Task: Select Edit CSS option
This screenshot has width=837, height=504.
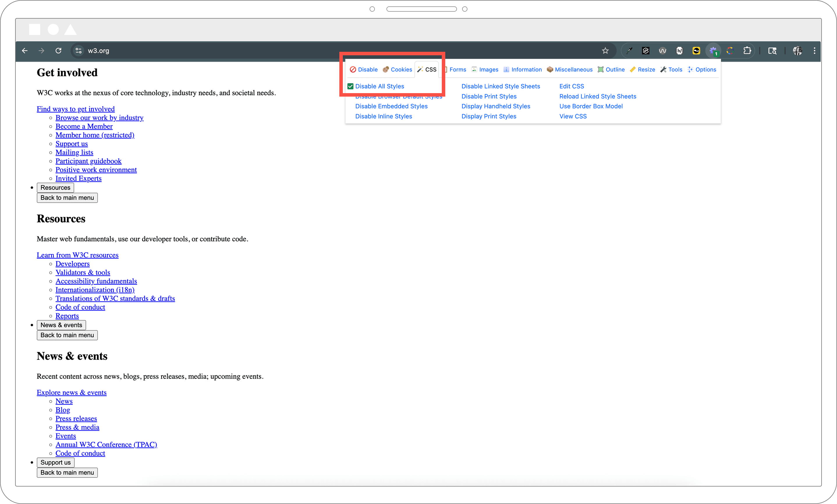Action: [x=572, y=86]
